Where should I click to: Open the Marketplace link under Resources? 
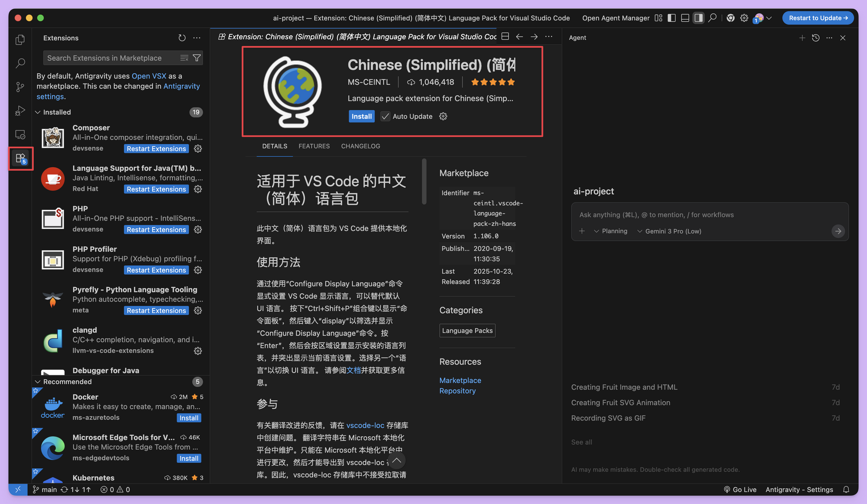[x=460, y=380]
